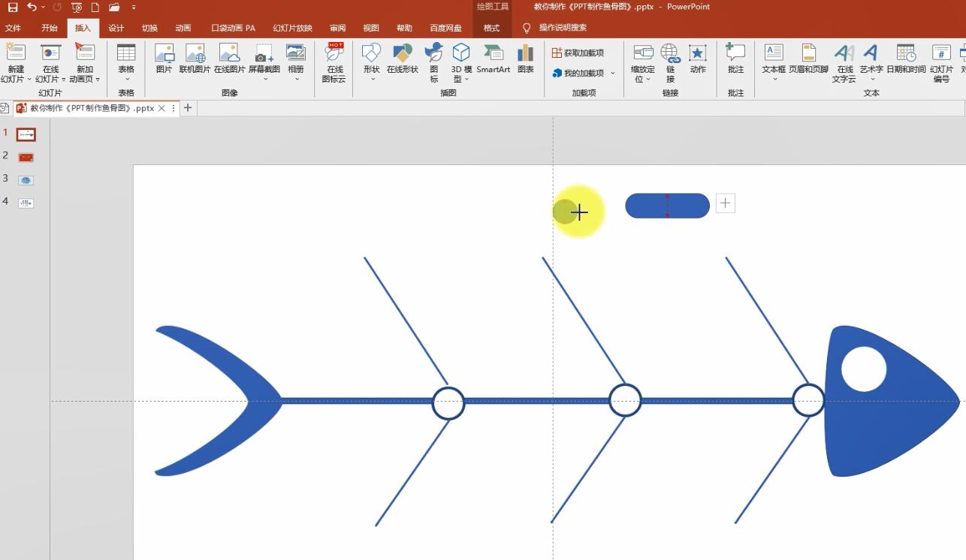Click the 新加动画页 animation page icon
Image resolution: width=966 pixels, height=560 pixels.
[x=85, y=53]
